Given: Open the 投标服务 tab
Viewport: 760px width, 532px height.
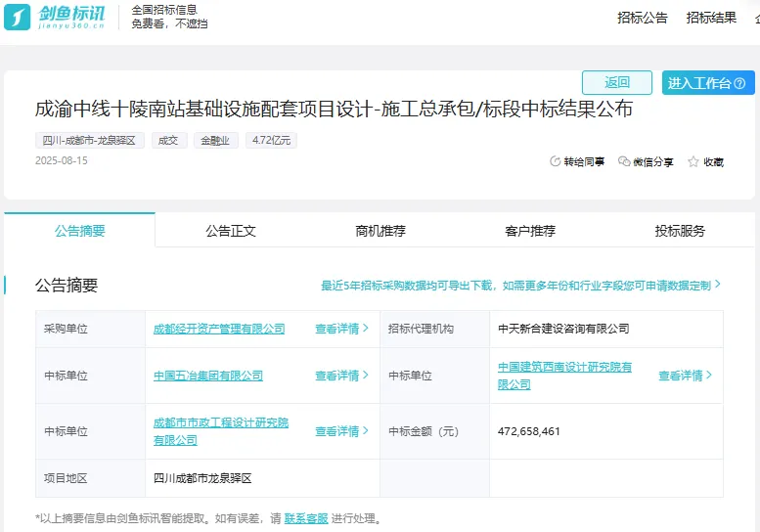Looking at the screenshot, I should pyautogui.click(x=680, y=231).
